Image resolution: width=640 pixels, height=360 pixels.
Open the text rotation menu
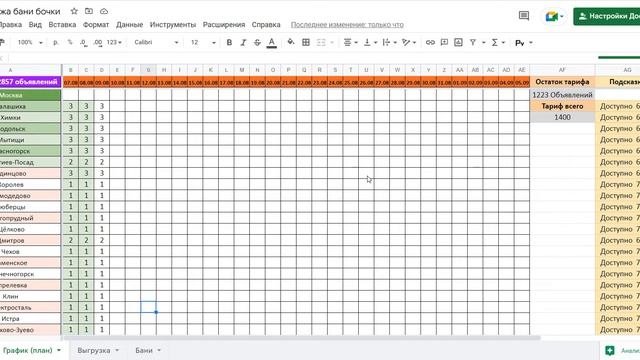coord(409,42)
